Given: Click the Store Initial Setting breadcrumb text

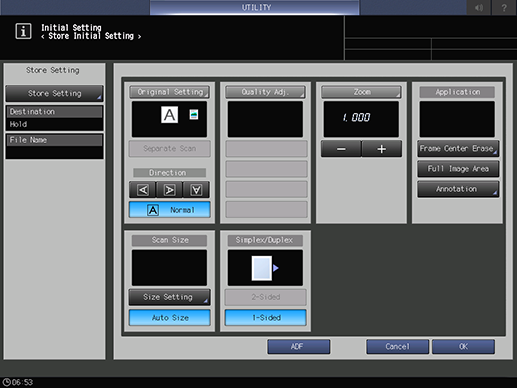Looking at the screenshot, I should coord(91,36).
